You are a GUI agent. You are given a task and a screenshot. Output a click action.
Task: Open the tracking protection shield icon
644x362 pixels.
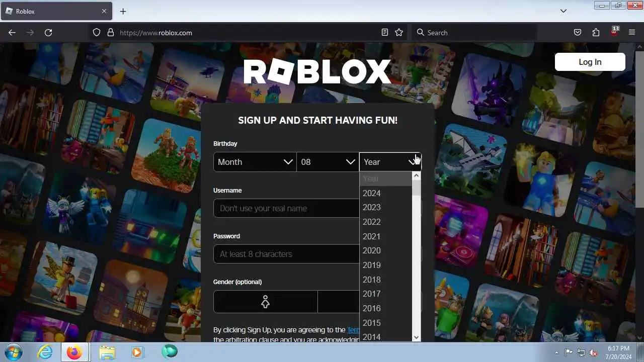[97, 33]
